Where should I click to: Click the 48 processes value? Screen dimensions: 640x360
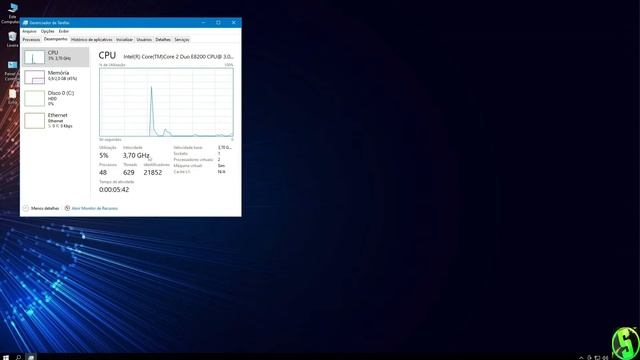[103, 173]
